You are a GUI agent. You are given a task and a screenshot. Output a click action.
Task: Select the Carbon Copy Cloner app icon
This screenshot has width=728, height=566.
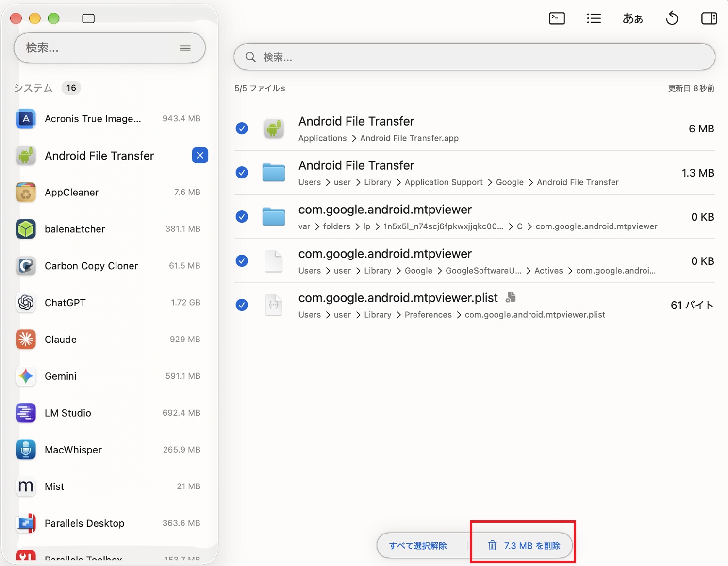(x=26, y=266)
